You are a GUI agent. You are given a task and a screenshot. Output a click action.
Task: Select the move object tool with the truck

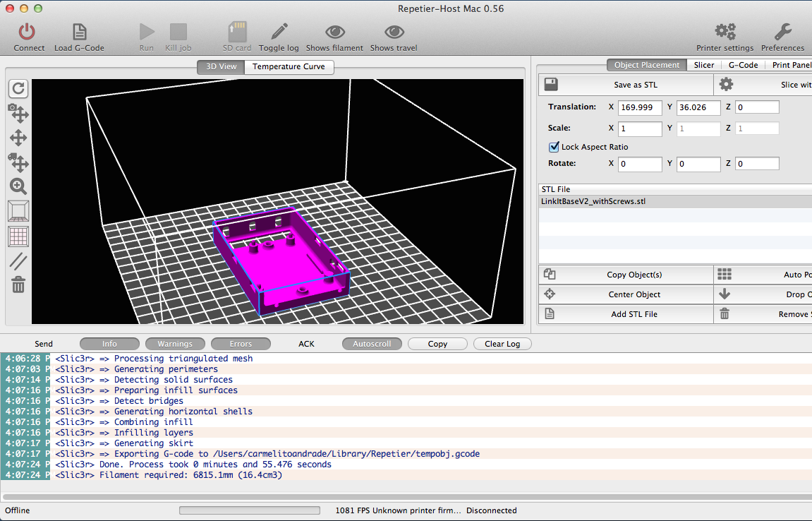[x=18, y=162]
